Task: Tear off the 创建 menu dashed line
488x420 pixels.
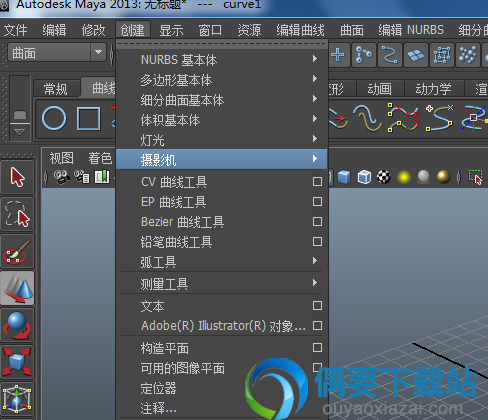Action: pos(222,44)
